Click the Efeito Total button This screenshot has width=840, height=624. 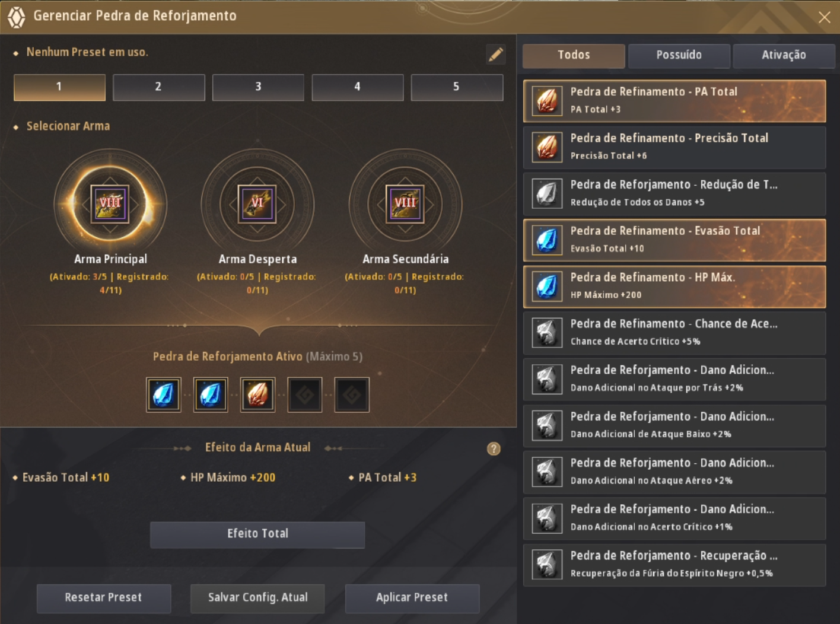coord(257,534)
